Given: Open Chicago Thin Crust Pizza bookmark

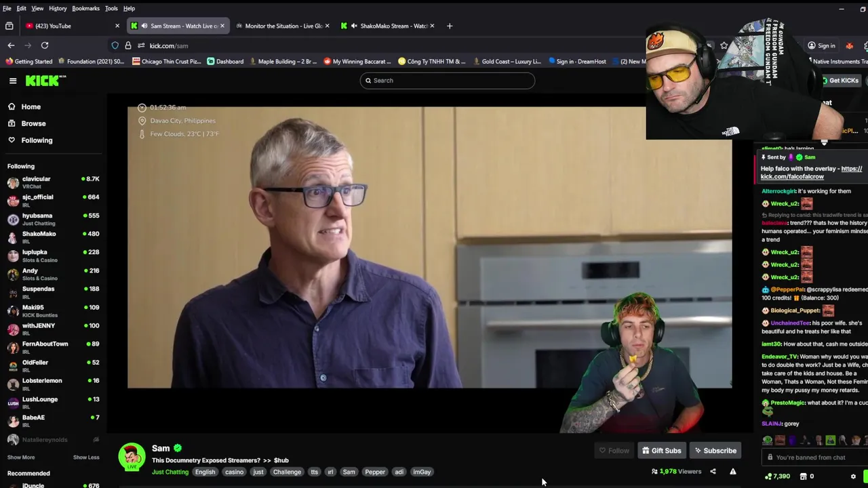Looking at the screenshot, I should point(167,62).
